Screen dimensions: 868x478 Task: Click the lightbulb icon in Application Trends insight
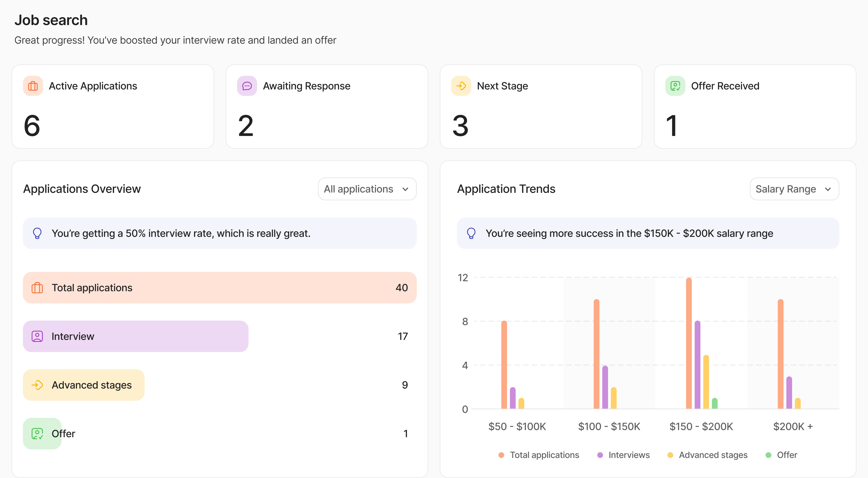pyautogui.click(x=471, y=233)
